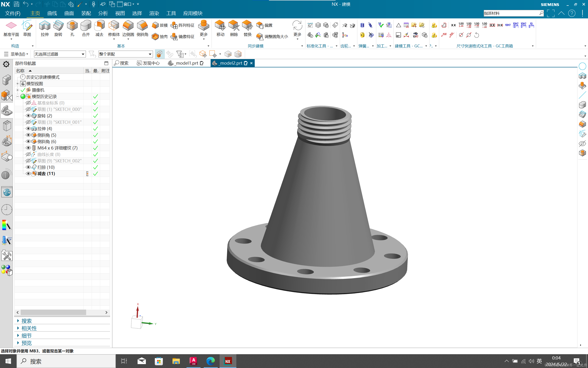Select the Replace Face (替换) tool
This screenshot has width=588, height=368.
[x=248, y=29]
